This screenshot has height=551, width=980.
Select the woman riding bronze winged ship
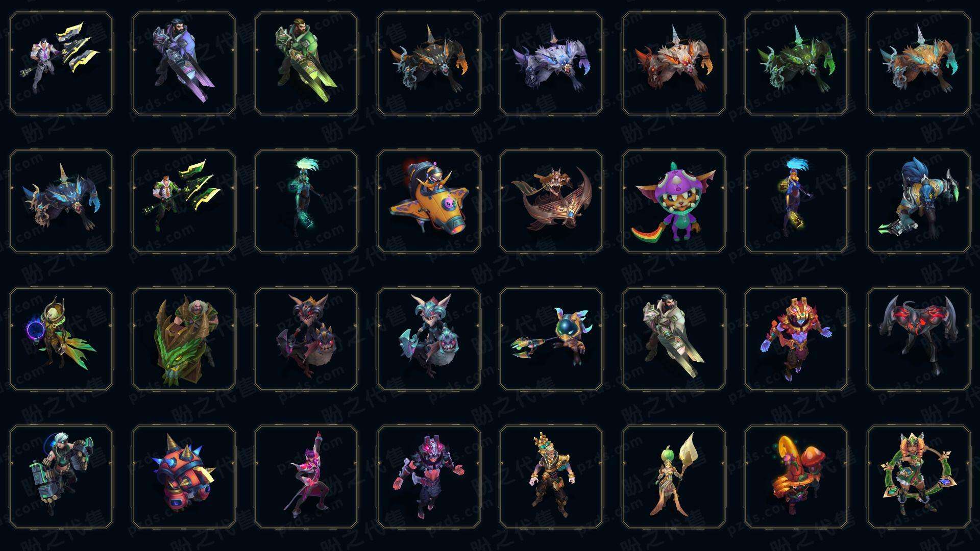pyautogui.click(x=551, y=201)
